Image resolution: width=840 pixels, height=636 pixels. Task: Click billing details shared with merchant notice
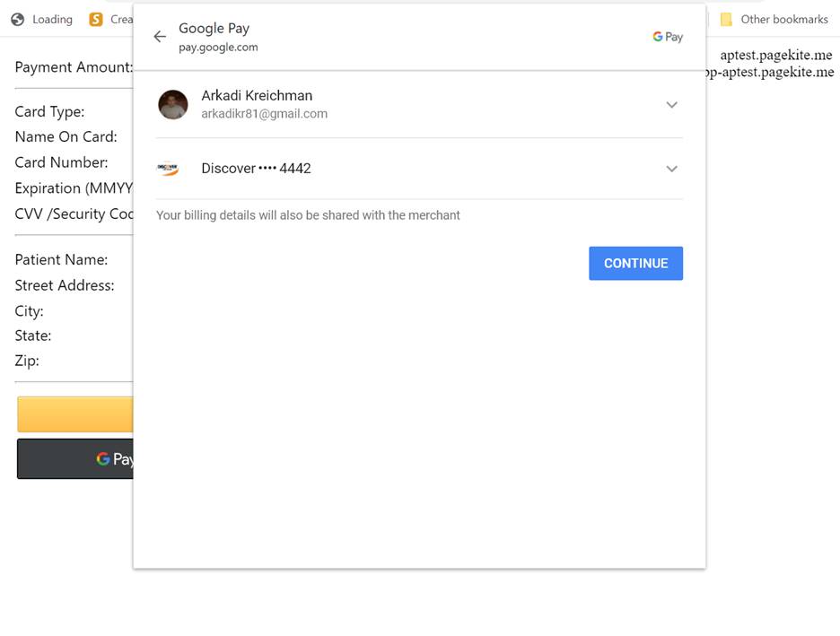click(x=308, y=215)
